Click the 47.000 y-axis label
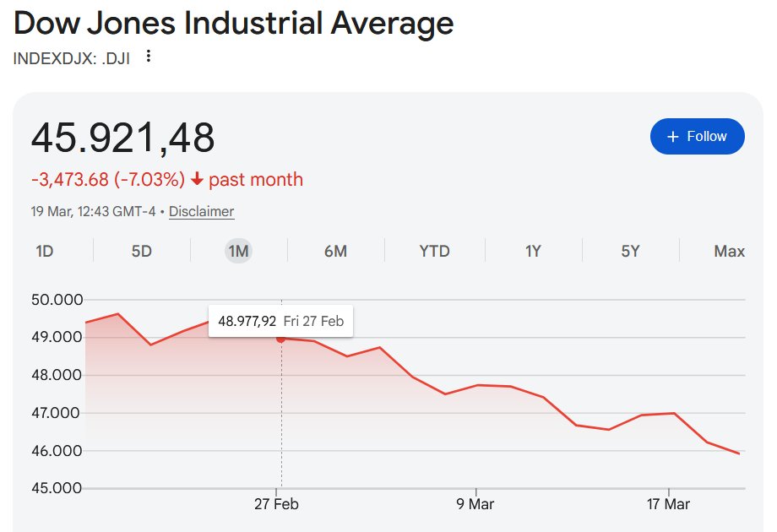 (x=56, y=413)
